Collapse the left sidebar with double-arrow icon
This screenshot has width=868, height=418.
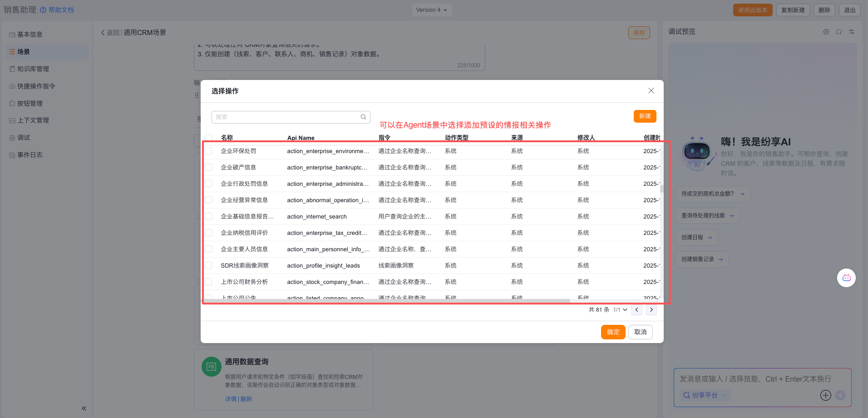(x=84, y=408)
